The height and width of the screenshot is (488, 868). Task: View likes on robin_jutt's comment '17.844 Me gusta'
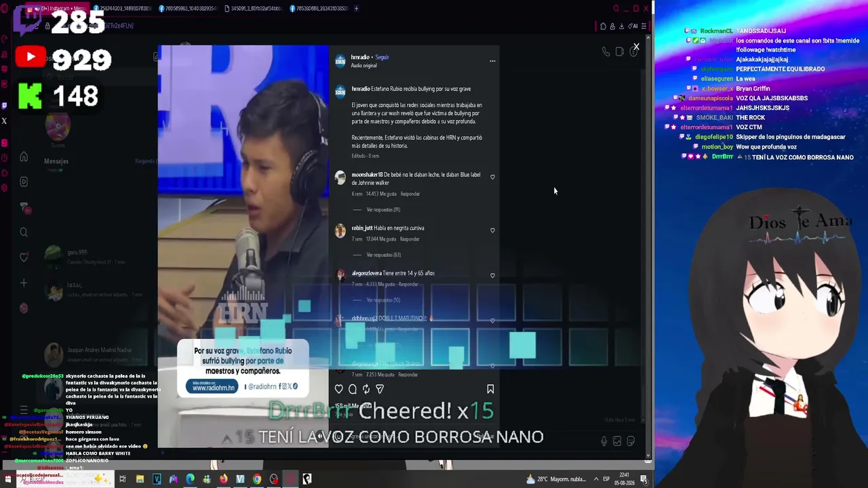381,239
